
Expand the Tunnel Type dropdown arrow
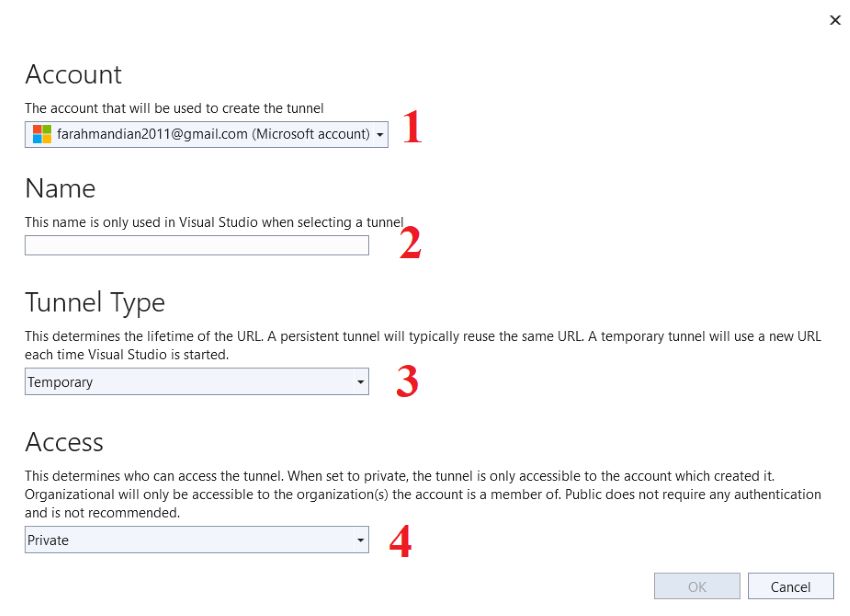pos(360,382)
